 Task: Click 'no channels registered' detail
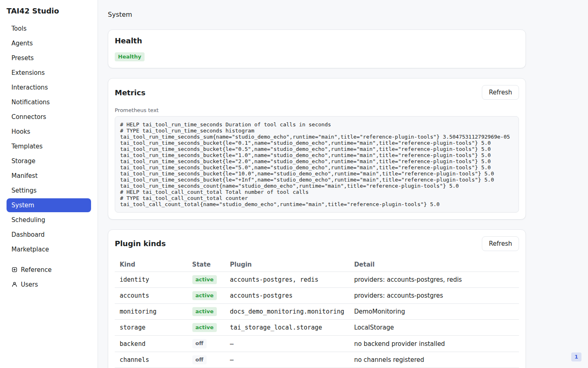(389, 360)
